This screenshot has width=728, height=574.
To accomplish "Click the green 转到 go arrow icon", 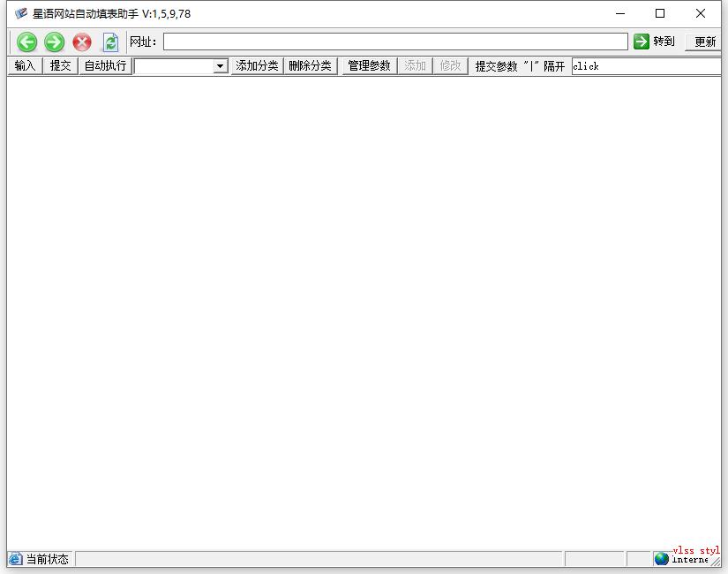I will (642, 42).
